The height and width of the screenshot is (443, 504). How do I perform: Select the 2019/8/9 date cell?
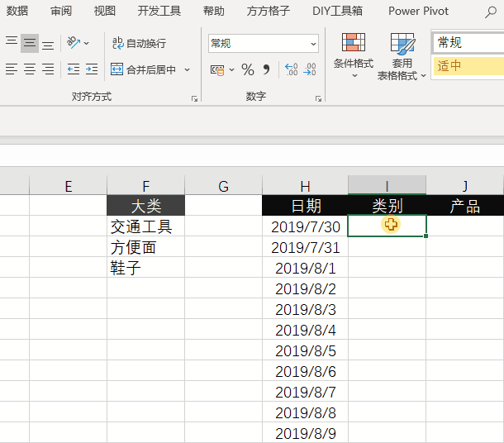305,432
